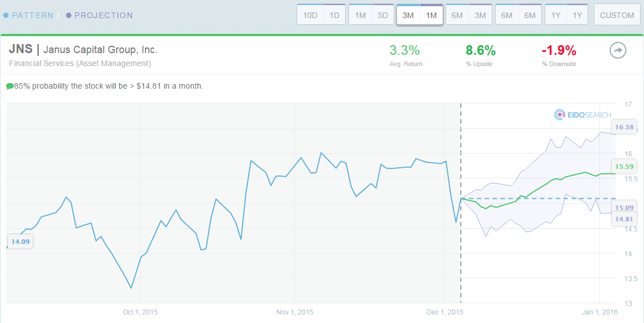
Task: Select 6M pattern with 3M projection
Action: tap(469, 15)
